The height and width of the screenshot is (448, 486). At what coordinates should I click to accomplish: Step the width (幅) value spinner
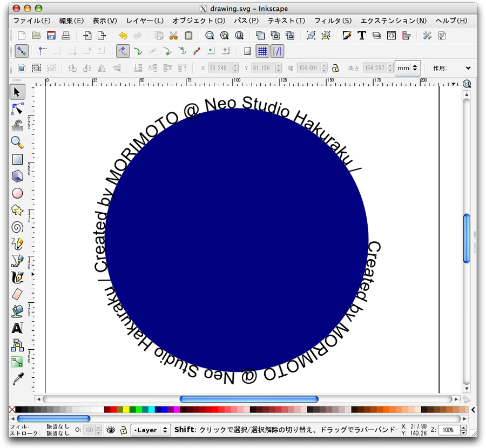point(324,68)
